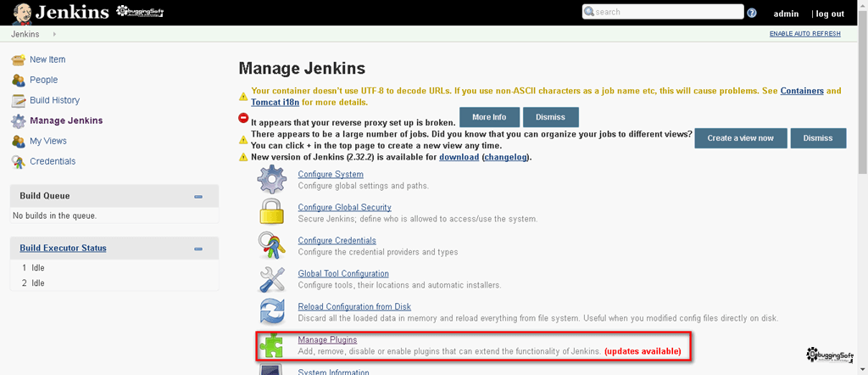
Task: Open New Item from the sidebar
Action: click(x=47, y=59)
